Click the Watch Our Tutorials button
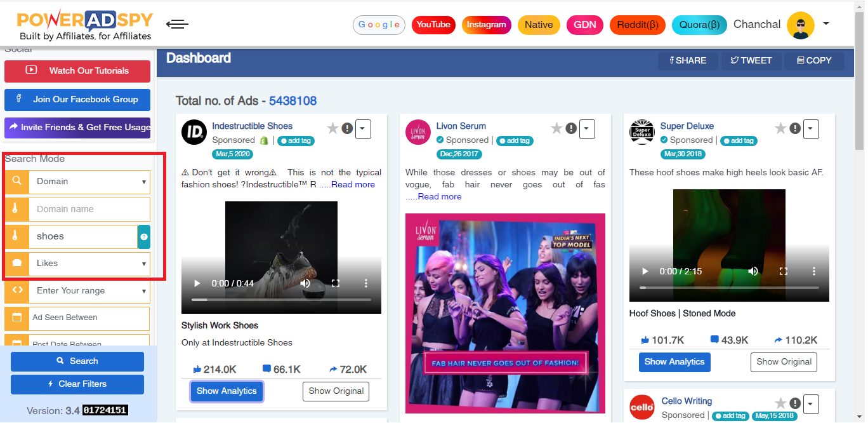This screenshot has height=423, width=868. [x=77, y=71]
